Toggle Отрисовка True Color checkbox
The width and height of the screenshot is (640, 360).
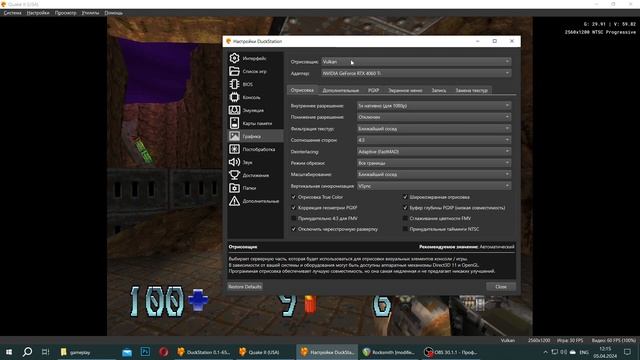[293, 197]
